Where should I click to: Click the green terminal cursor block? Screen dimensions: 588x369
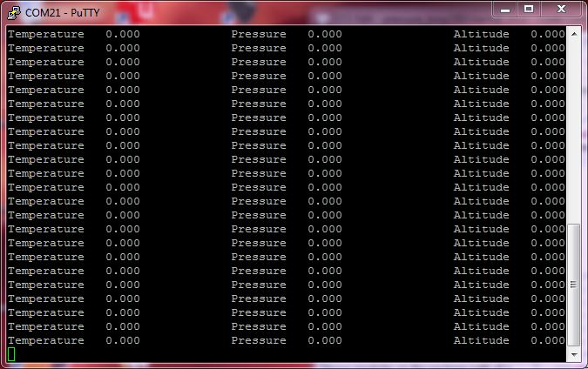point(11,354)
